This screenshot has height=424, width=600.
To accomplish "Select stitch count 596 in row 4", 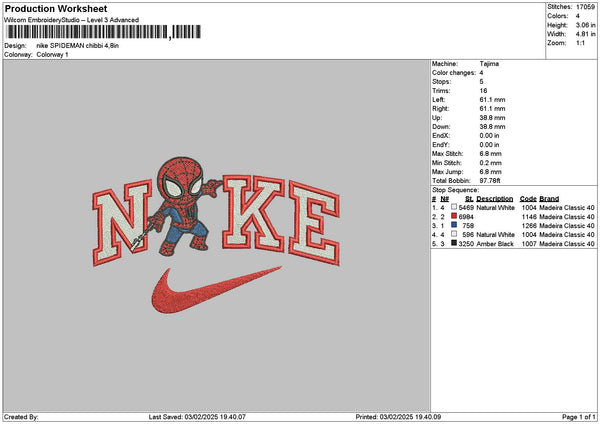I will [x=468, y=235].
